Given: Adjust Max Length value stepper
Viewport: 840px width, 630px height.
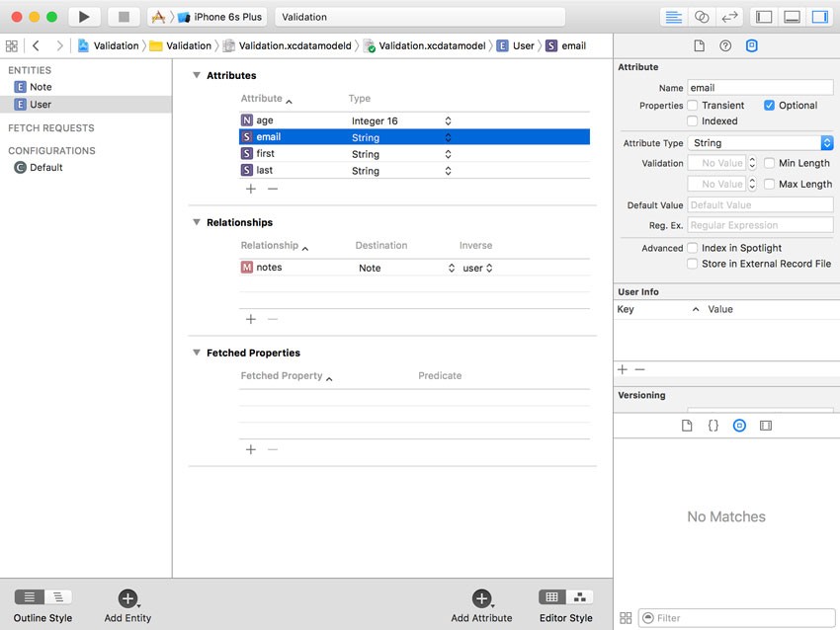Looking at the screenshot, I should pos(752,184).
